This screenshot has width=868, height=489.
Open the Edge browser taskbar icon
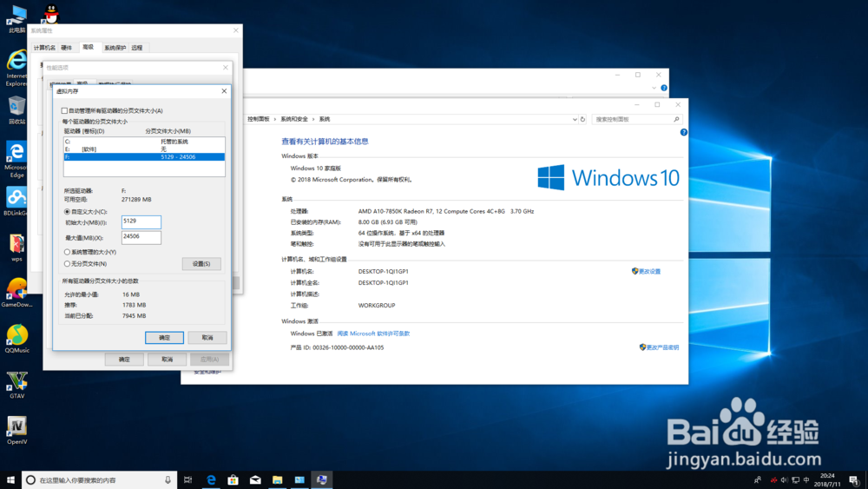pyautogui.click(x=211, y=479)
